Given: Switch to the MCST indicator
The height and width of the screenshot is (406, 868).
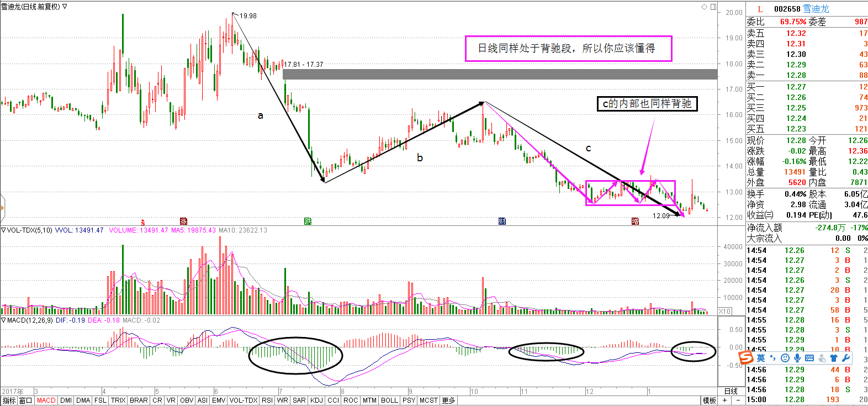Looking at the screenshot, I should [x=428, y=400].
